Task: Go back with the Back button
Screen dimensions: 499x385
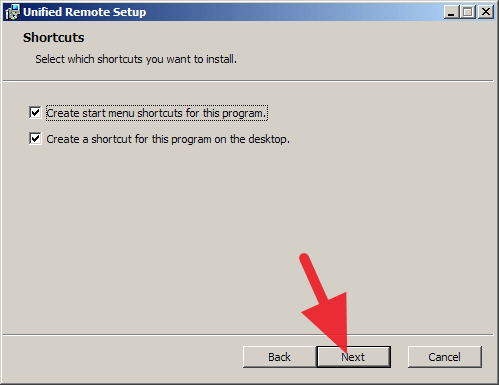Action: 279,357
